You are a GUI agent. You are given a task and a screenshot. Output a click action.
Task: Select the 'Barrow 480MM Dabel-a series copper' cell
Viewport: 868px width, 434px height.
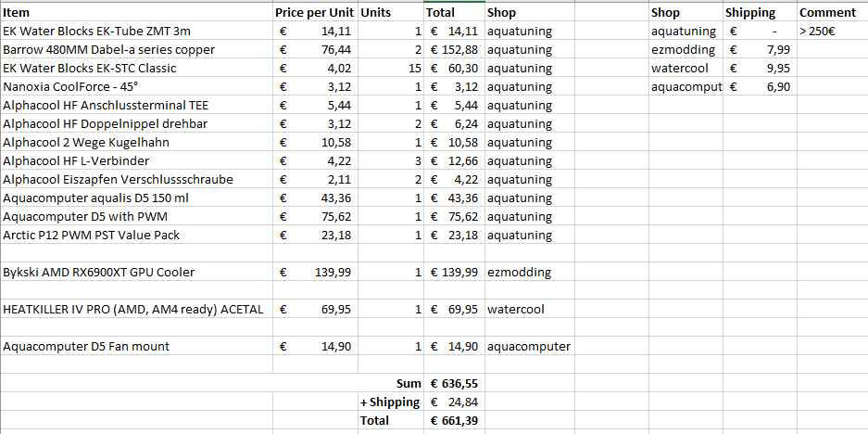(x=136, y=50)
